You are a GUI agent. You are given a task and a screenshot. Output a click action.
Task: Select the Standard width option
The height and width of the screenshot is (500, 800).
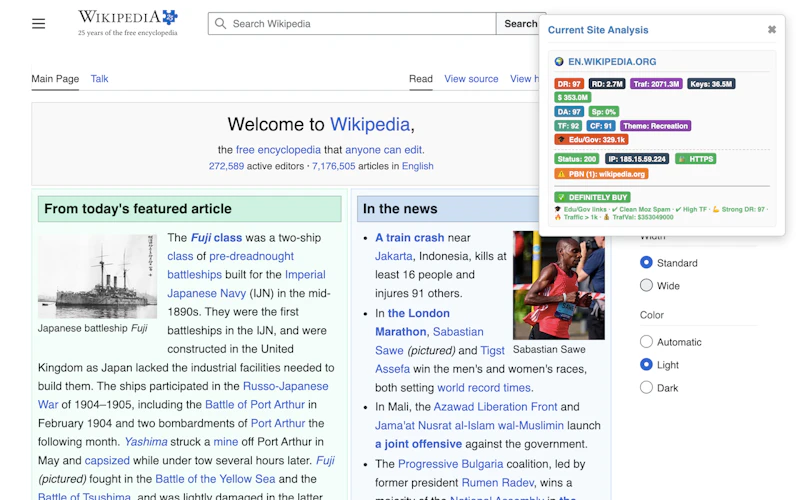(x=646, y=262)
